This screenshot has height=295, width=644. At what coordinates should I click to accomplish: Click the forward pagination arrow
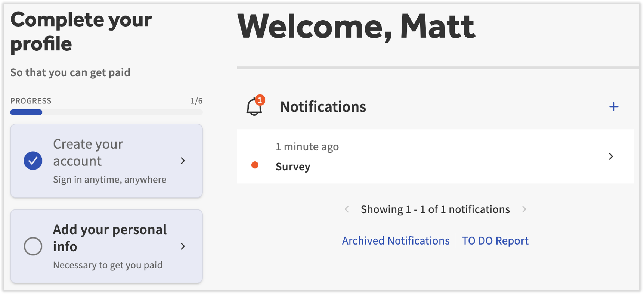(524, 209)
